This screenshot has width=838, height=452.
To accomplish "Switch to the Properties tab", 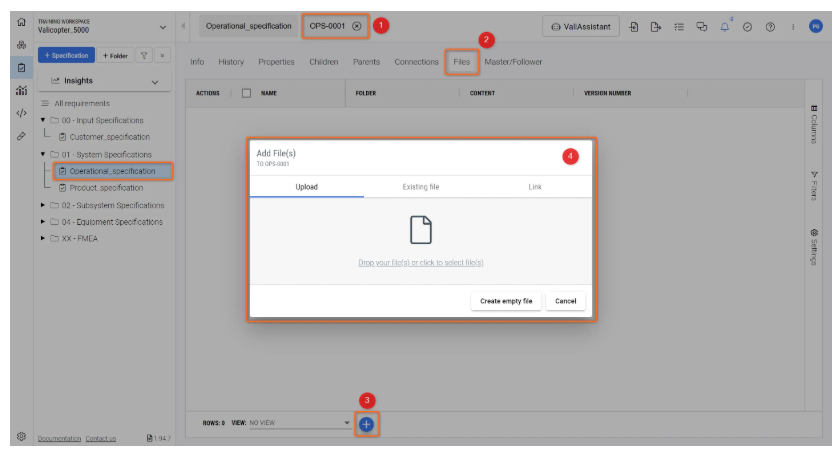I will (276, 62).
